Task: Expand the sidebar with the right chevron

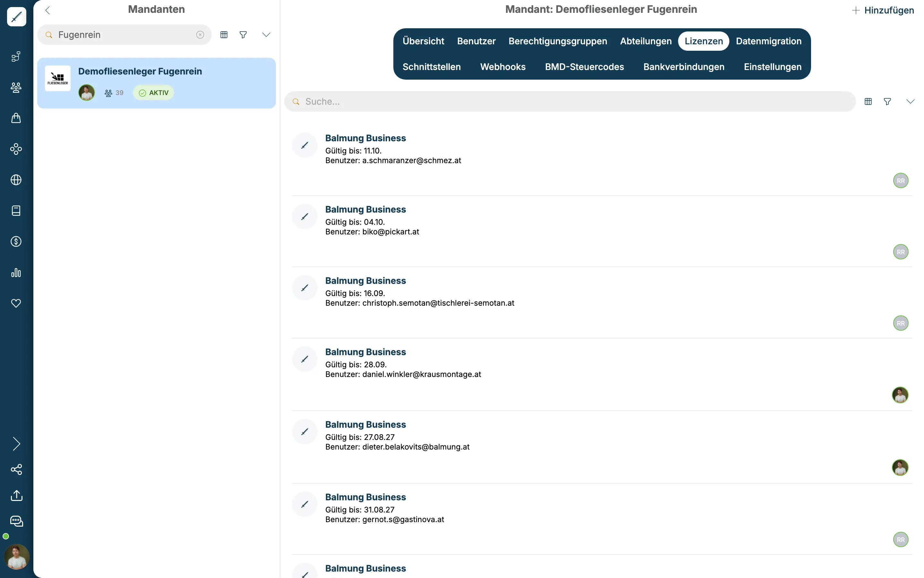Action: coord(16,444)
